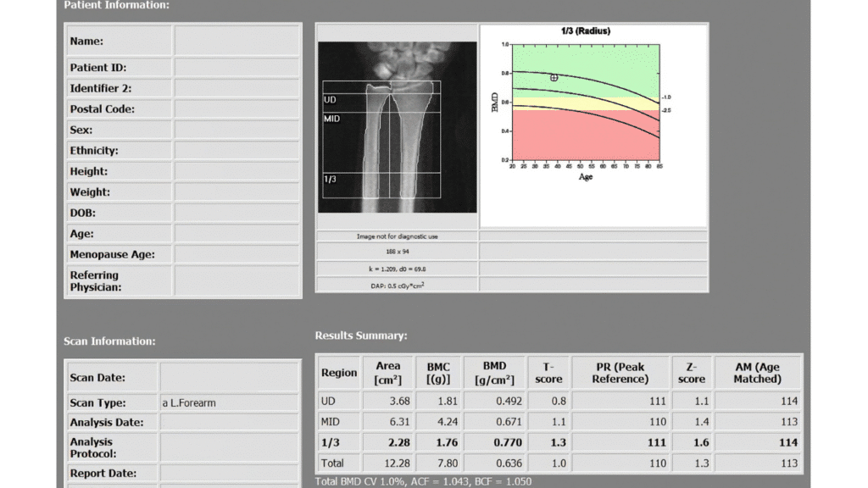The height and width of the screenshot is (488, 868).
Task: Click the Identifier 2 entry box
Action: tap(237, 88)
